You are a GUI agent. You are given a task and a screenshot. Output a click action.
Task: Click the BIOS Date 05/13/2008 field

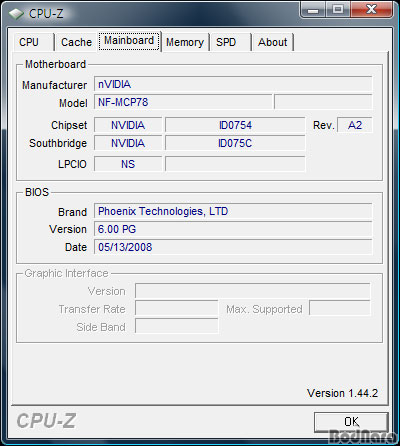click(x=233, y=247)
